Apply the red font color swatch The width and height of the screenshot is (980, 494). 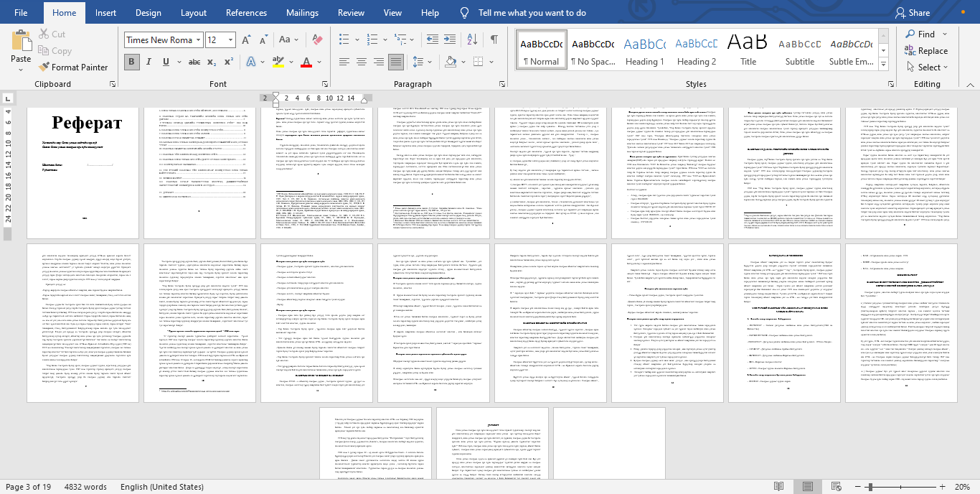(x=306, y=62)
